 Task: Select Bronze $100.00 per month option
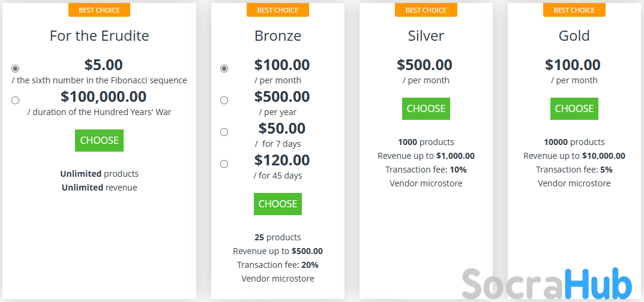[224, 69]
